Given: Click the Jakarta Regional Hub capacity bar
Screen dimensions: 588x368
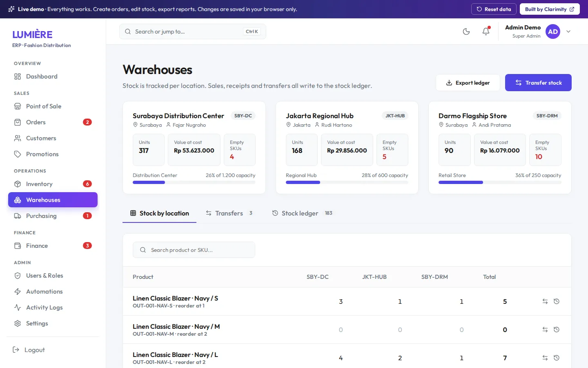Looking at the screenshot, I should tap(347, 182).
